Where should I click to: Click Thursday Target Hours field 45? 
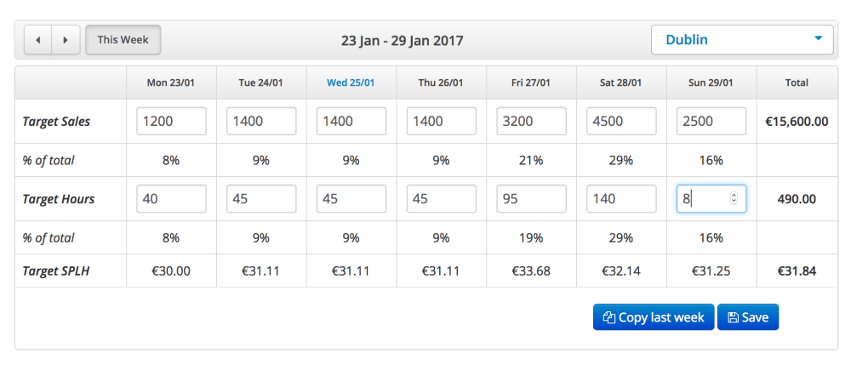442,198
